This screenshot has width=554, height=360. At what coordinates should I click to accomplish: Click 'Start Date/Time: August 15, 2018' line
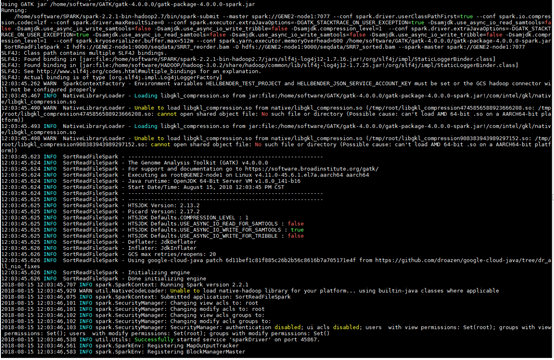pos(206,187)
